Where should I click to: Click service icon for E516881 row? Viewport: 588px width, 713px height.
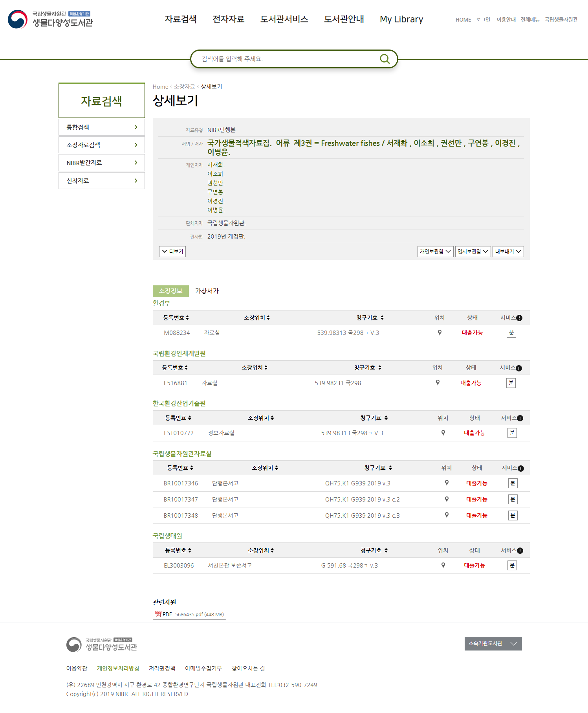click(511, 383)
